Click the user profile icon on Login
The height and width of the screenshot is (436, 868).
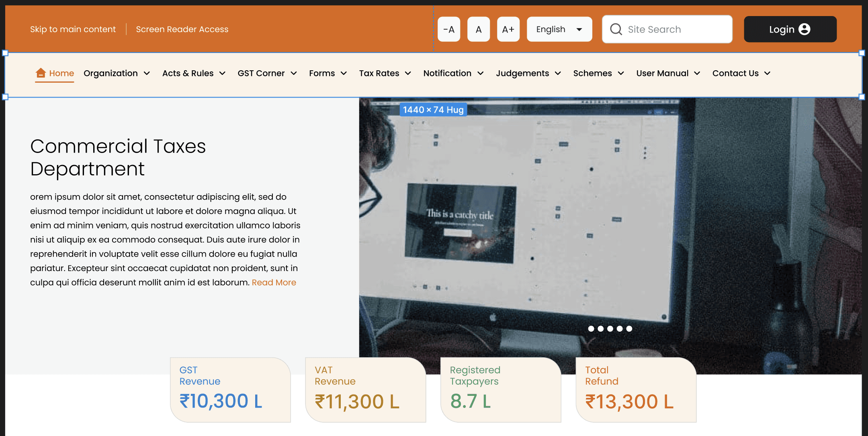pyautogui.click(x=805, y=29)
